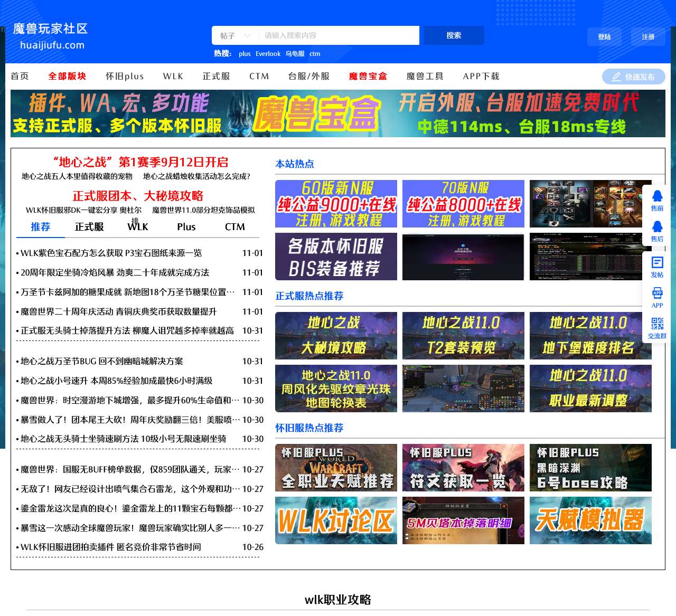Open headline 正式服团本、大秘境攻略
Screen dimensions: 676x616
(138, 196)
